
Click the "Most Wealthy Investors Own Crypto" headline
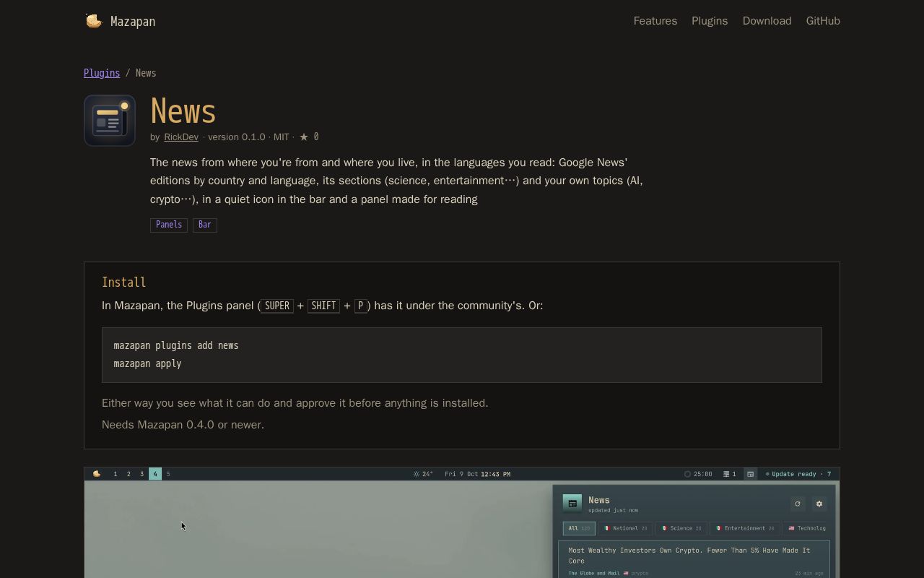coord(689,556)
